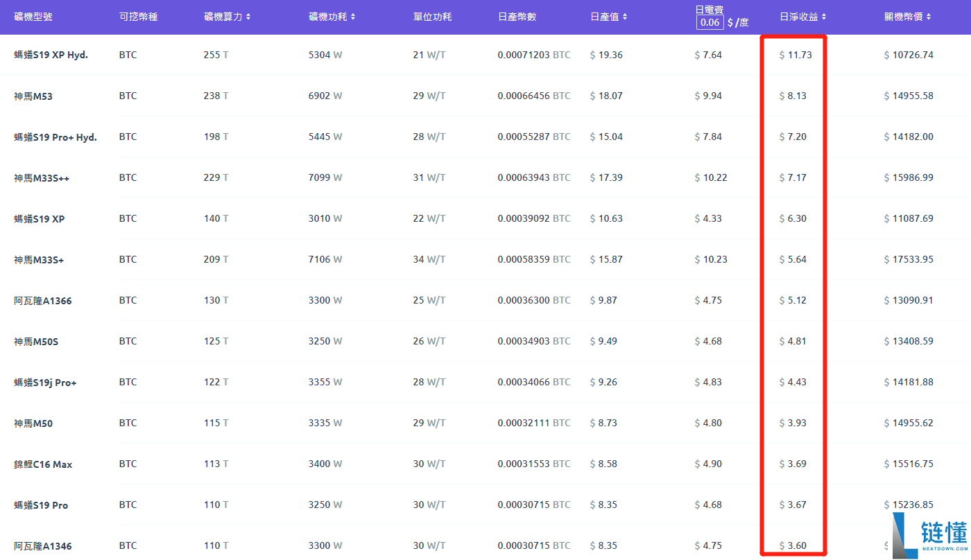Select the $ 4.33 electricity cost cell

(708, 218)
